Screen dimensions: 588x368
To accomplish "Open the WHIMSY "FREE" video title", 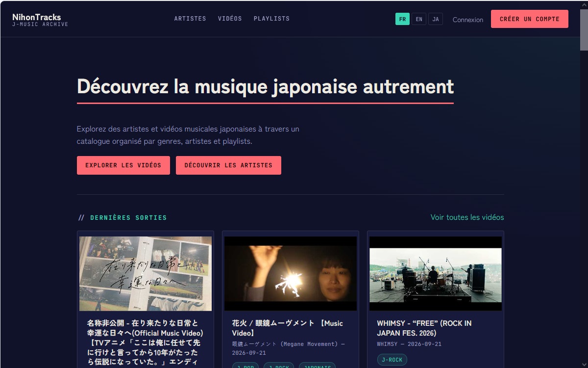I will [424, 328].
